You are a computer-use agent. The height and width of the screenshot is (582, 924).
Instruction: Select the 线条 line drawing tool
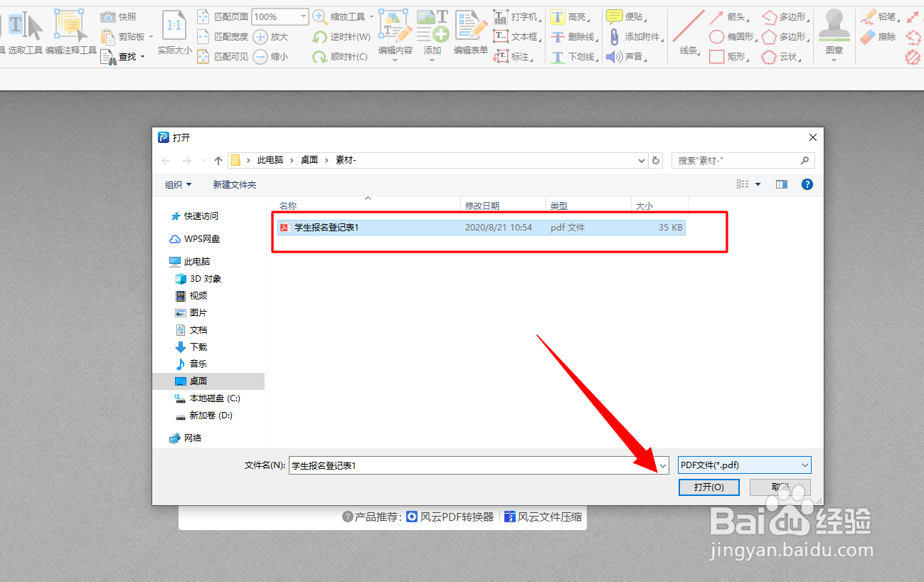click(689, 31)
